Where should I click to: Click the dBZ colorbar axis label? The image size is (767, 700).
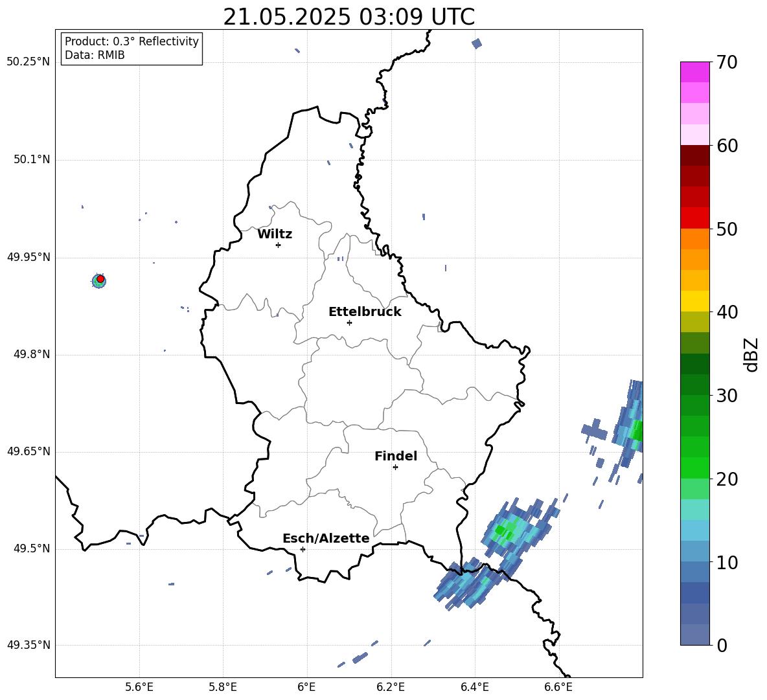point(752,354)
